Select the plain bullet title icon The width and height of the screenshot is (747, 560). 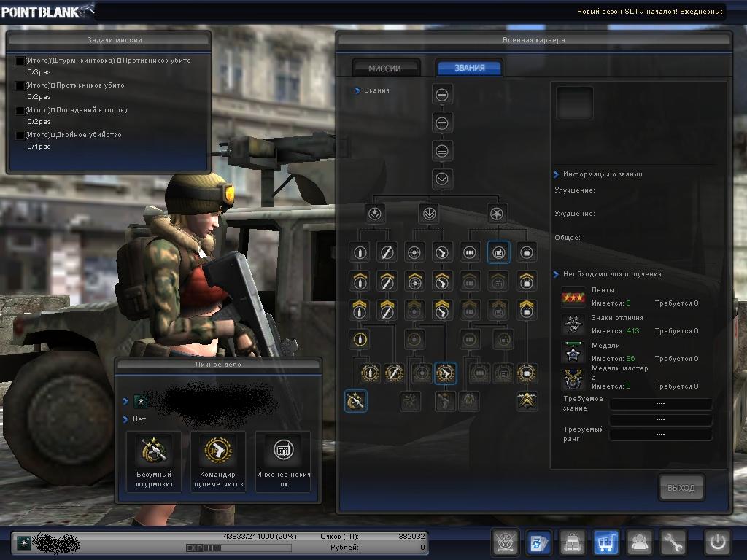[360, 252]
